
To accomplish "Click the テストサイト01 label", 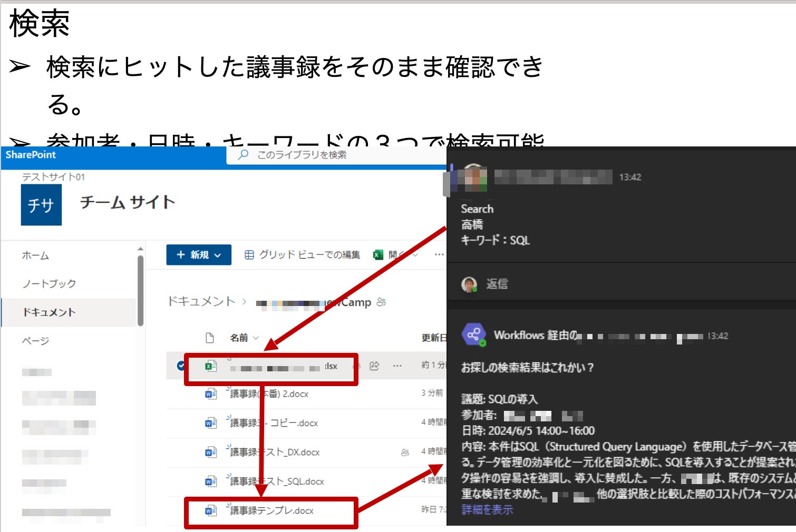I will click(53, 177).
